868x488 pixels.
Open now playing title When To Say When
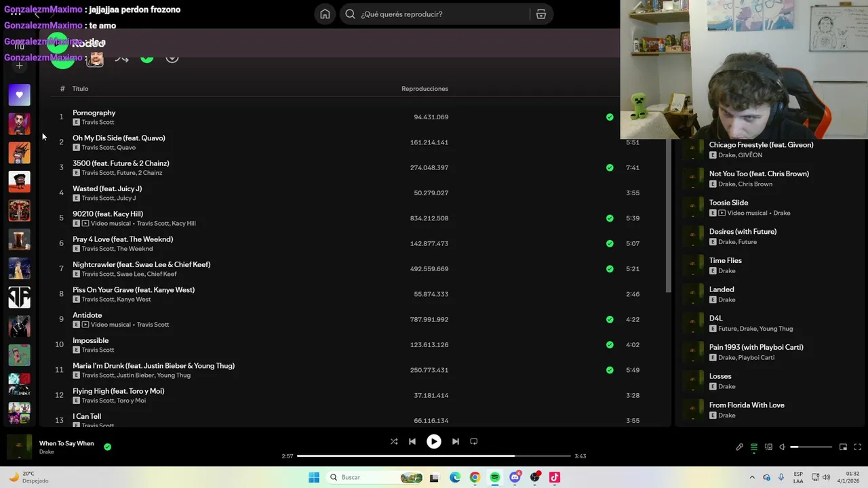point(66,443)
